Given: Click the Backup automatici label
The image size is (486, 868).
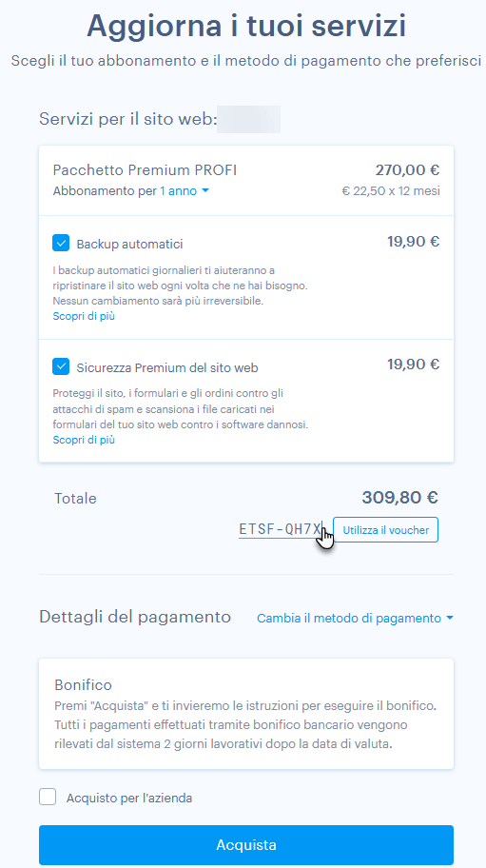Looking at the screenshot, I should coord(130,244).
